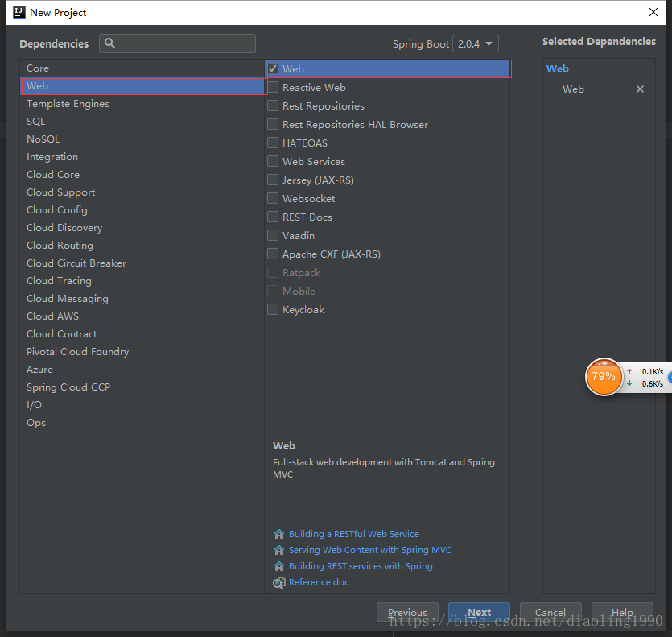Click the Reference doc icon
The height and width of the screenshot is (637, 672).
(279, 582)
